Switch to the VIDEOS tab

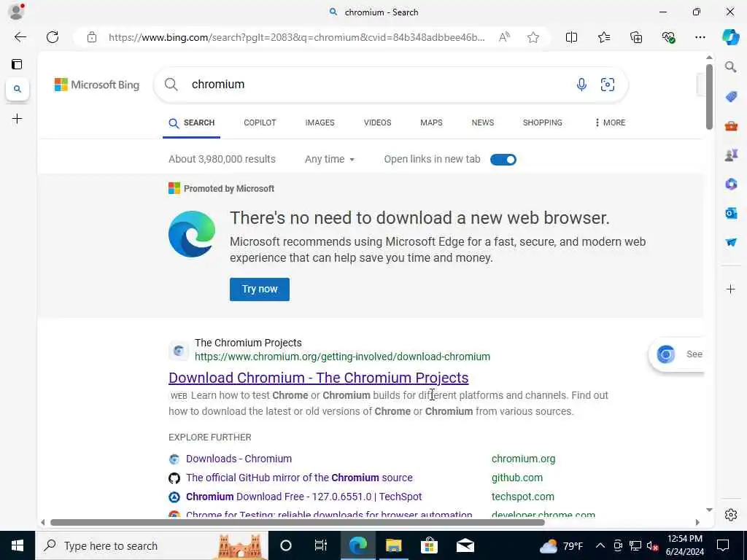point(377,122)
